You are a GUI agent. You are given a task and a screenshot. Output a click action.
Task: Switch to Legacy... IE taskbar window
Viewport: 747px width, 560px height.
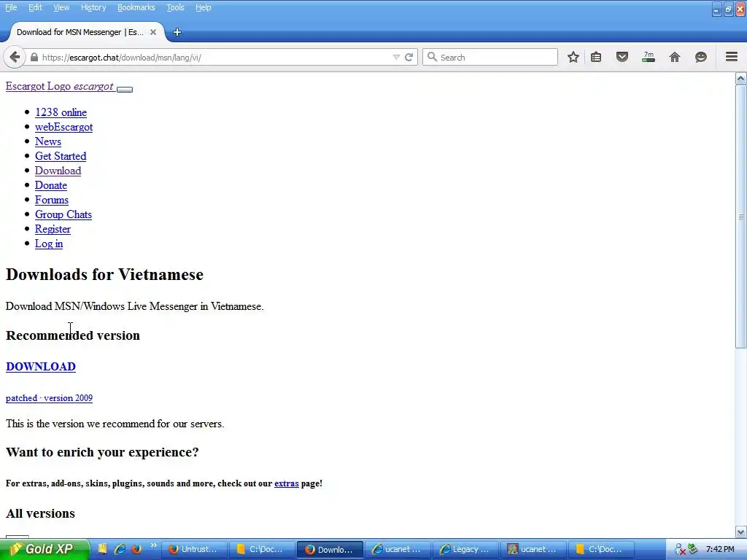[x=466, y=549]
